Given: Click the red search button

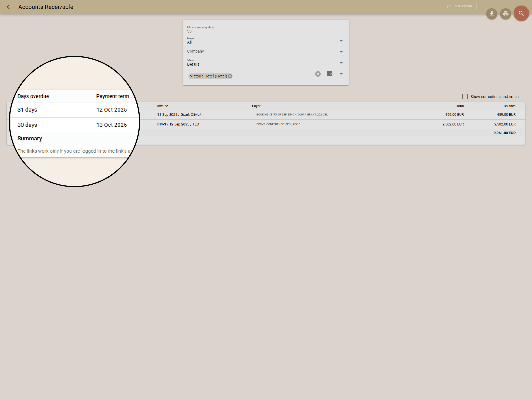Looking at the screenshot, I should click(521, 13).
